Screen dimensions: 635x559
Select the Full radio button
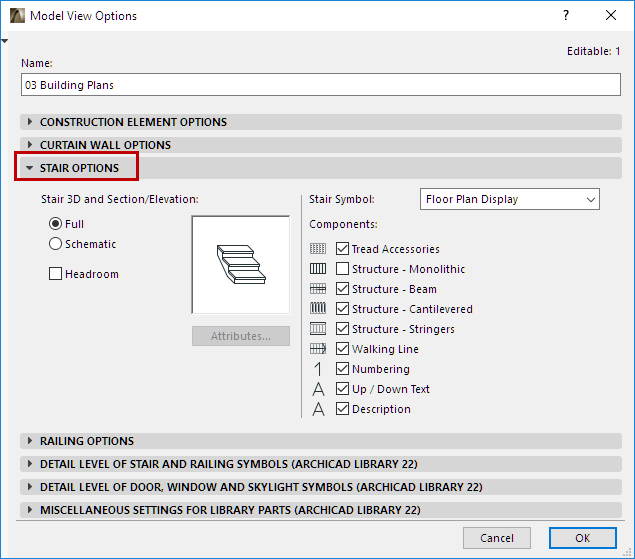(x=55, y=224)
